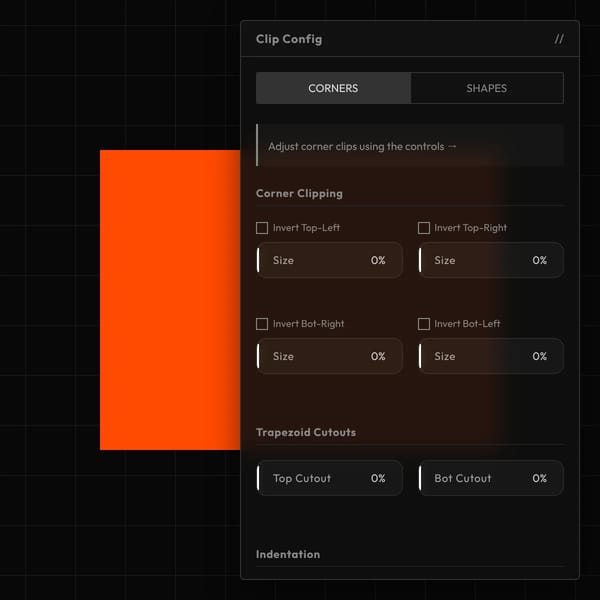The image size is (600, 600).
Task: Enable the Invert Top-Left checkbox
Action: pos(262,228)
